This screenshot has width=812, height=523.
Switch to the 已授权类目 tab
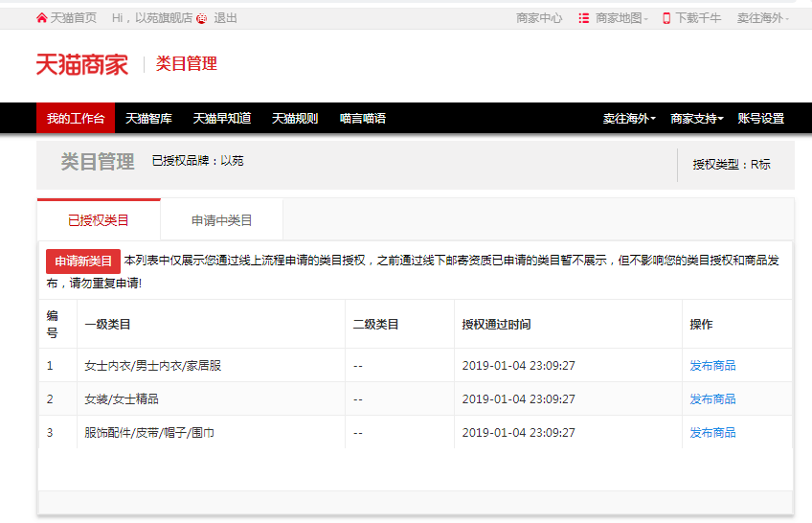click(99, 220)
